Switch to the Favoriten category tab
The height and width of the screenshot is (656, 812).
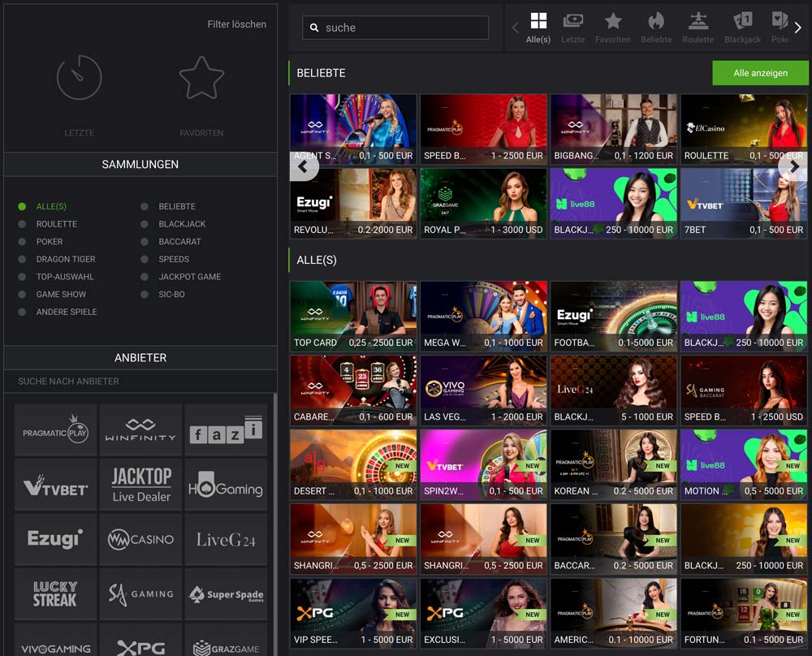612,28
